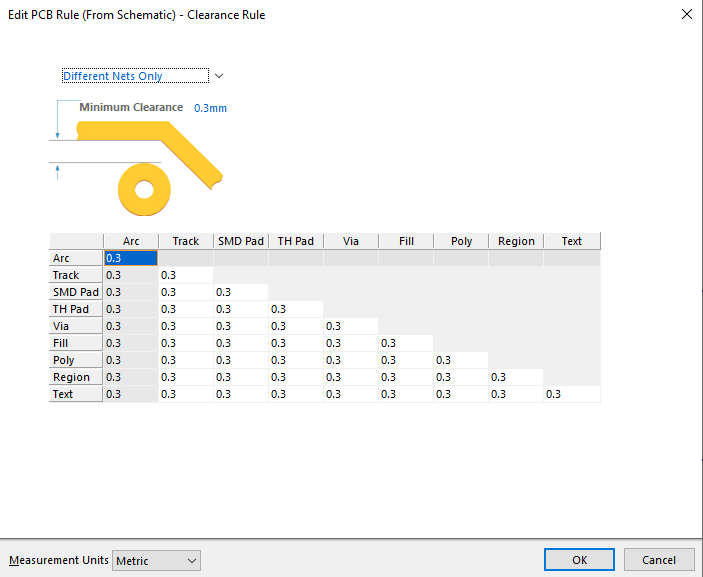Click the Via row Track column cell
Viewport: 703px width, 577px height.
[186, 326]
